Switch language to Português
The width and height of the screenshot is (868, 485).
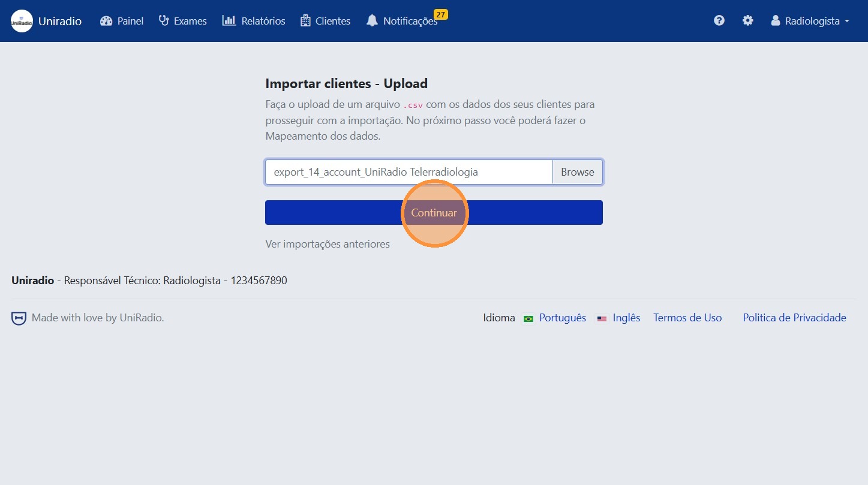pyautogui.click(x=562, y=318)
